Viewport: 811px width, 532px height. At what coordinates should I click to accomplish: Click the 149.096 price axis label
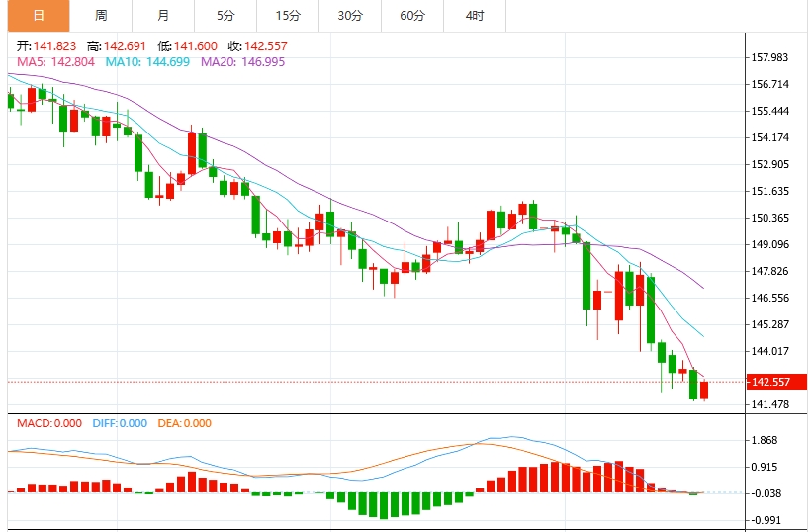point(769,244)
